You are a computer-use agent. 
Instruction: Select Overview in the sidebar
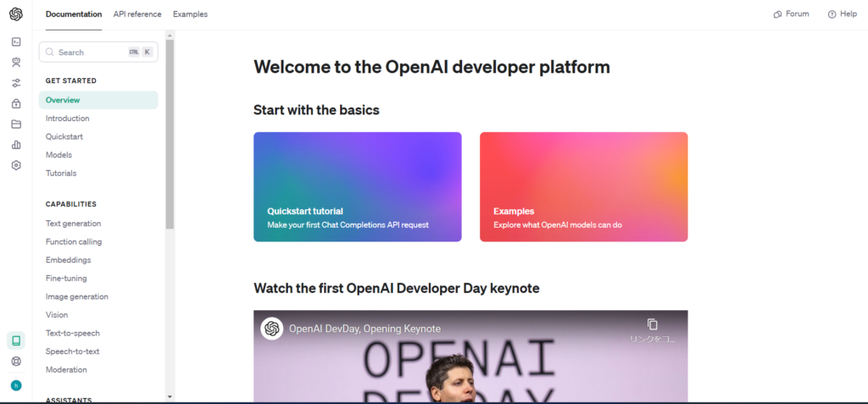pos(98,100)
